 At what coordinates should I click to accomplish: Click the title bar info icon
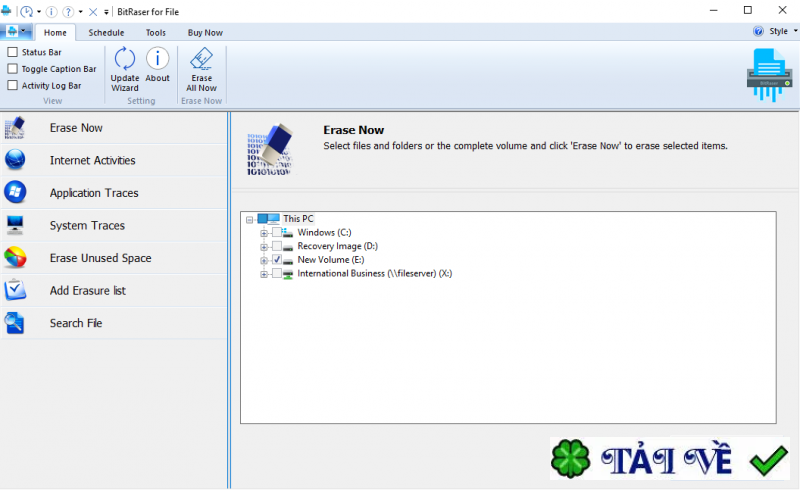point(52,11)
